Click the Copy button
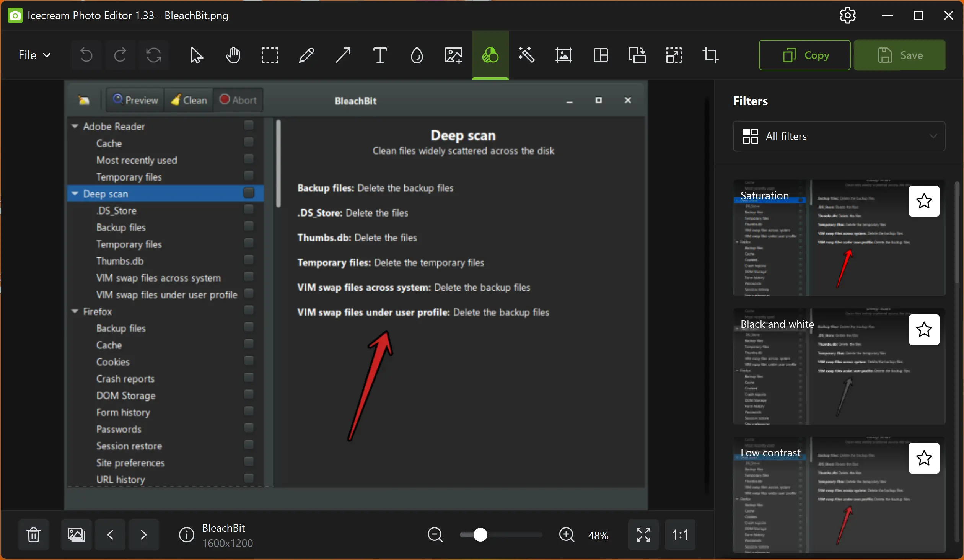 click(804, 55)
